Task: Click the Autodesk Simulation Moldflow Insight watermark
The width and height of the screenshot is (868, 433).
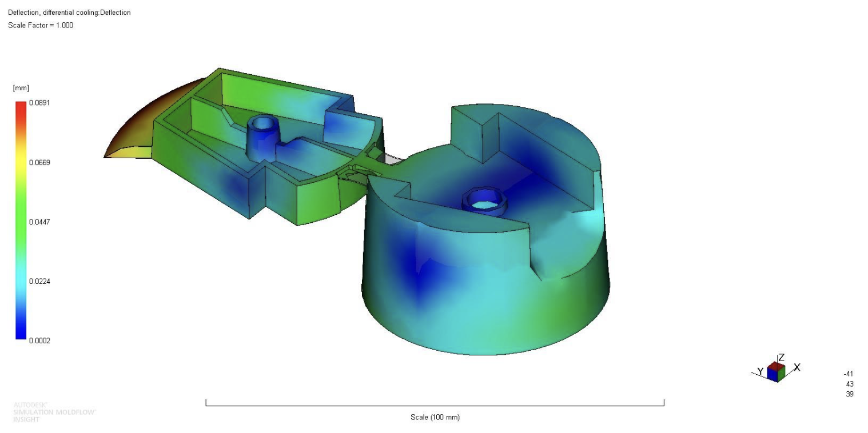Action: tap(55, 412)
